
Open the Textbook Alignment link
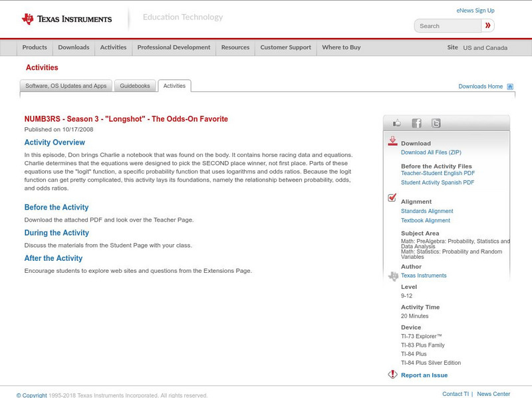coord(426,220)
